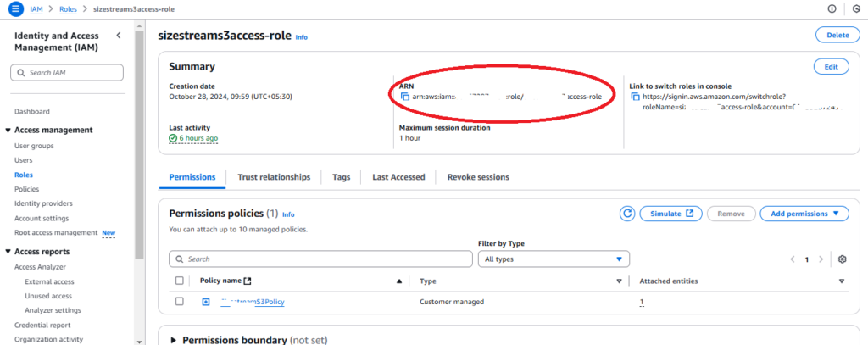This screenshot has width=868, height=345.
Task: Open Policies in the sidebar
Action: pyautogui.click(x=26, y=189)
